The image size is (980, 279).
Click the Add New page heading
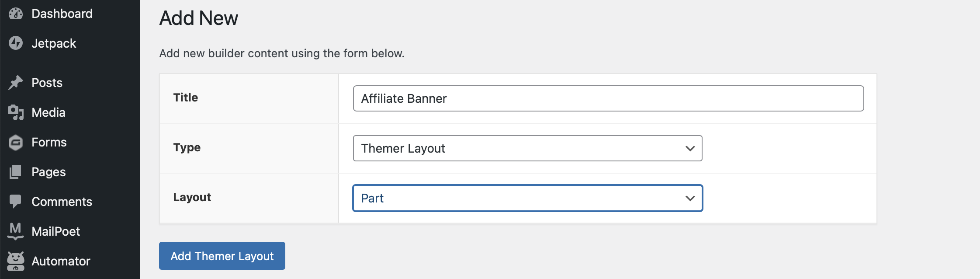(199, 18)
